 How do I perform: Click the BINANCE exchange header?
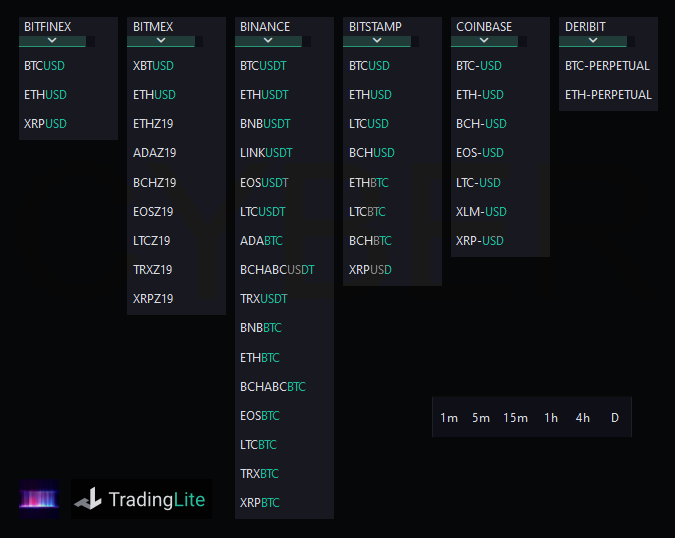(x=265, y=26)
